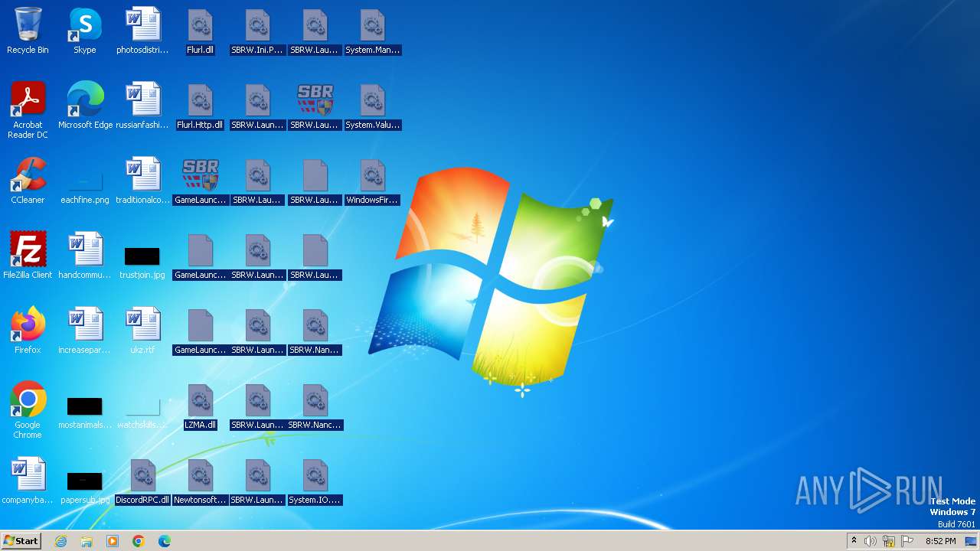Select the LZMA.dll file icon
The width and height of the screenshot is (980, 551).
[x=200, y=406]
